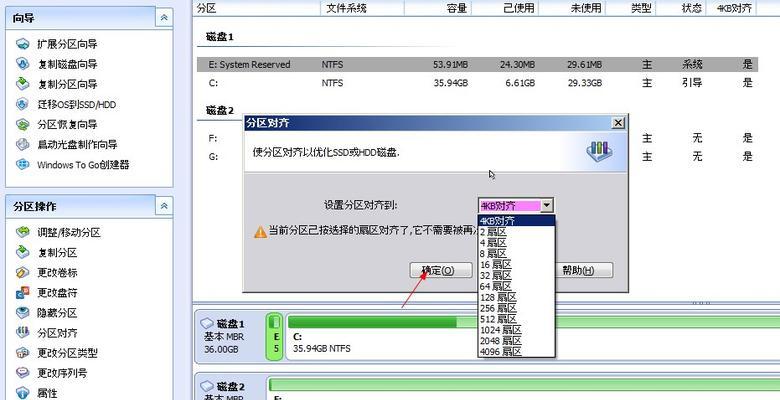
Task: Click the 已使用 column header
Action: (x=505, y=8)
